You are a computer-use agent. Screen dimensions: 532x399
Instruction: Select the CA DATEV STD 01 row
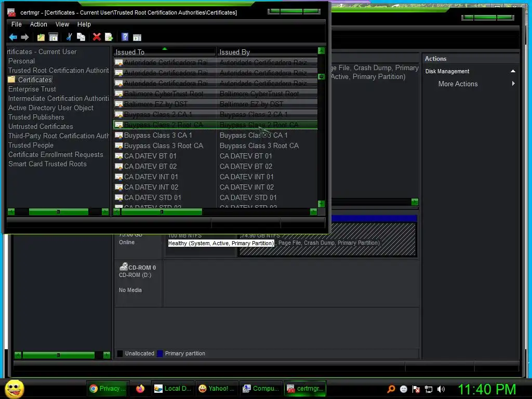[215, 197]
